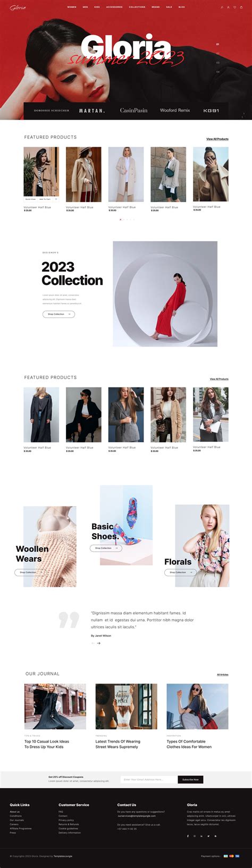
Task: Click Shop Collection under 2023 Collection
Action: (58, 314)
